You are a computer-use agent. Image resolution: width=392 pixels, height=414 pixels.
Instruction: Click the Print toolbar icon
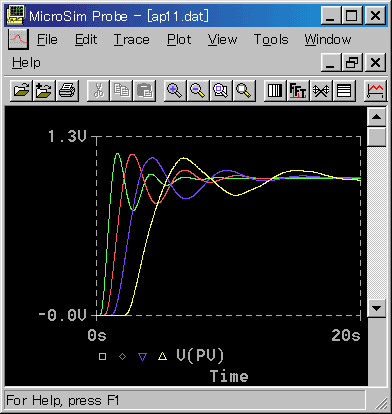pyautogui.click(x=67, y=90)
